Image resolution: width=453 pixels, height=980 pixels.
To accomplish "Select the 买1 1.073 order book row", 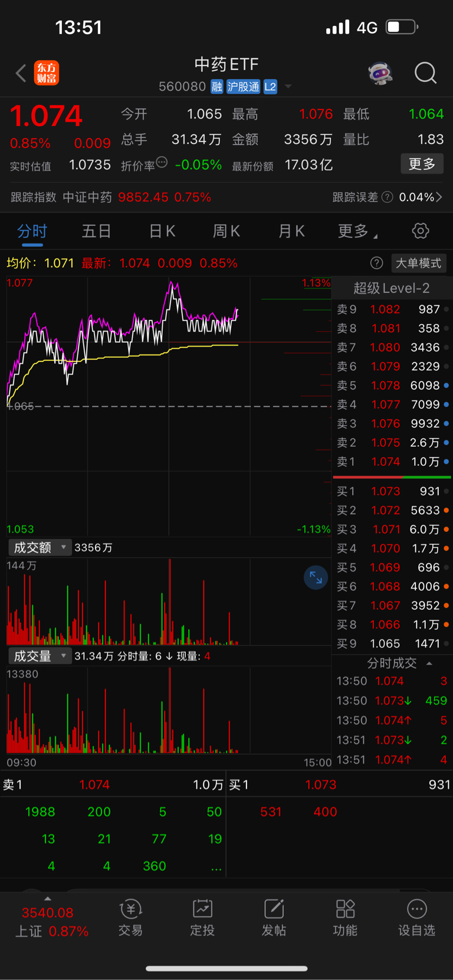I will pyautogui.click(x=392, y=491).
